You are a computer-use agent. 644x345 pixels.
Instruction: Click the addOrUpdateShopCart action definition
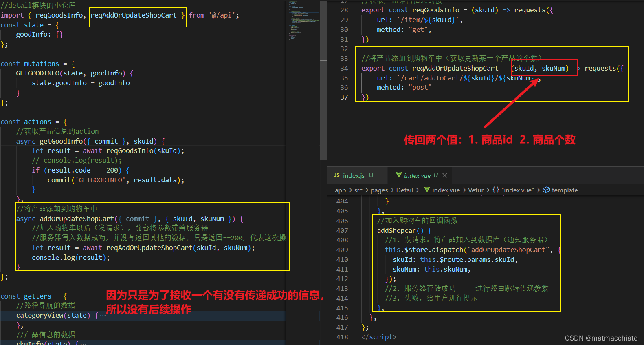click(x=77, y=219)
